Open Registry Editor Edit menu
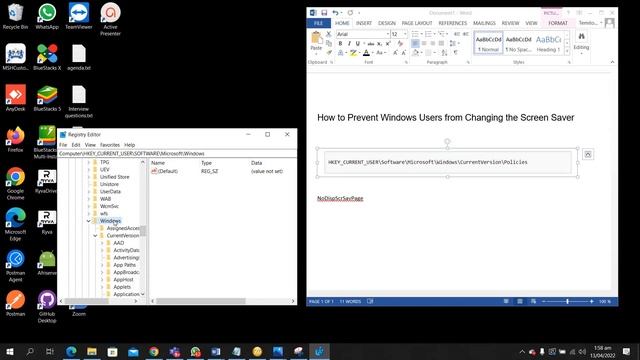This screenshot has height=360, width=640. (x=76, y=145)
